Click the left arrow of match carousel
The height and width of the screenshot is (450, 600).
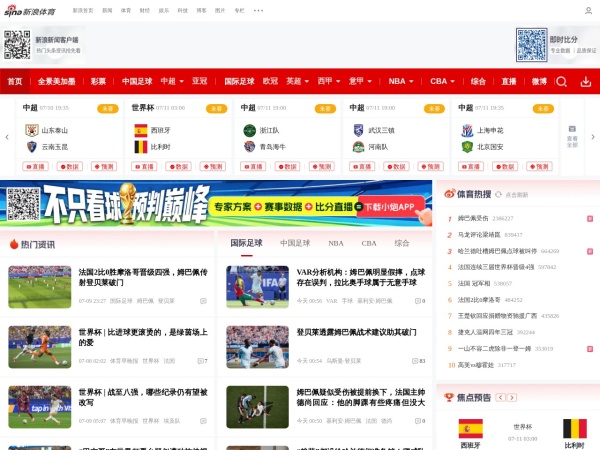7,137
